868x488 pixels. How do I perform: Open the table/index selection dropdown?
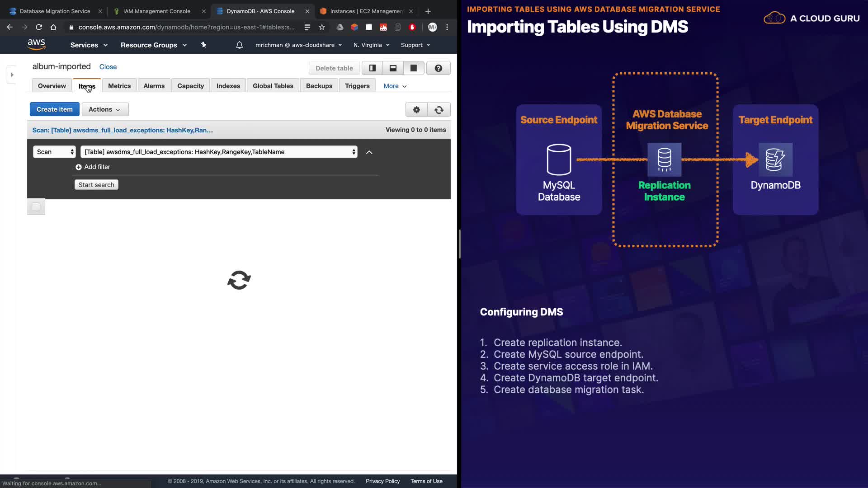tap(219, 152)
